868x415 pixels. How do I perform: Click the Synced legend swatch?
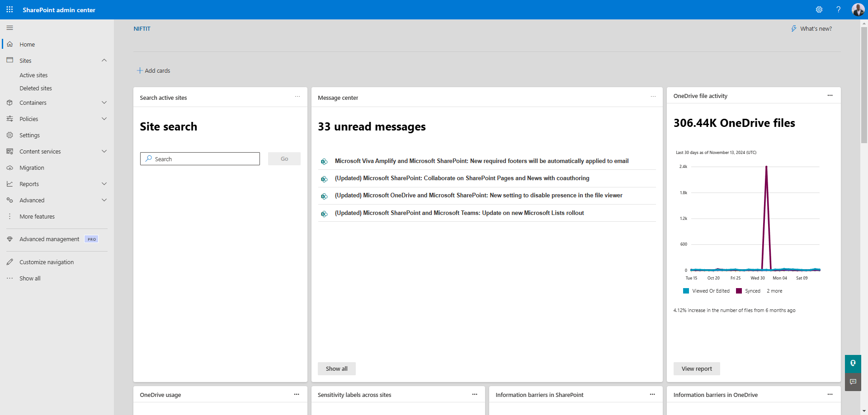tap(739, 291)
